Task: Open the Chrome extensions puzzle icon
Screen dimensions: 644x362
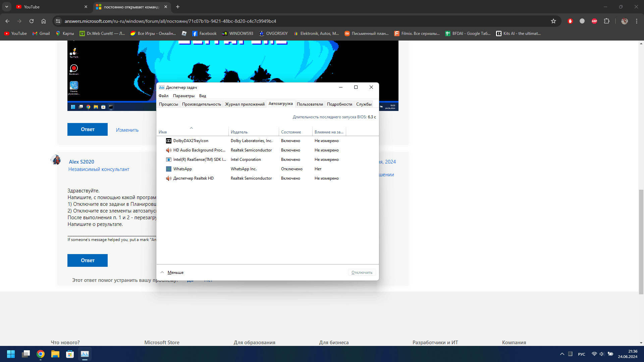Action: [606, 21]
